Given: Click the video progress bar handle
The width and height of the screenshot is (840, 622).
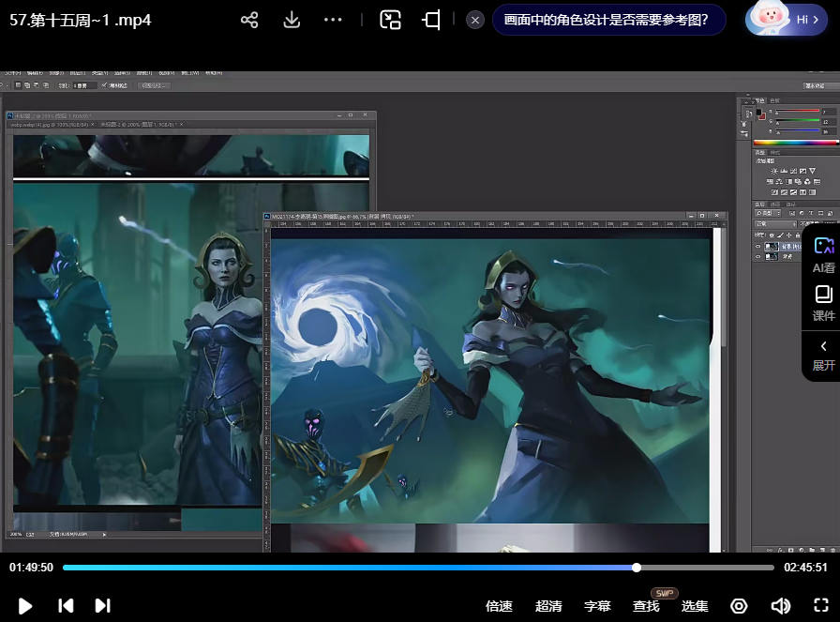Looking at the screenshot, I should point(637,568).
